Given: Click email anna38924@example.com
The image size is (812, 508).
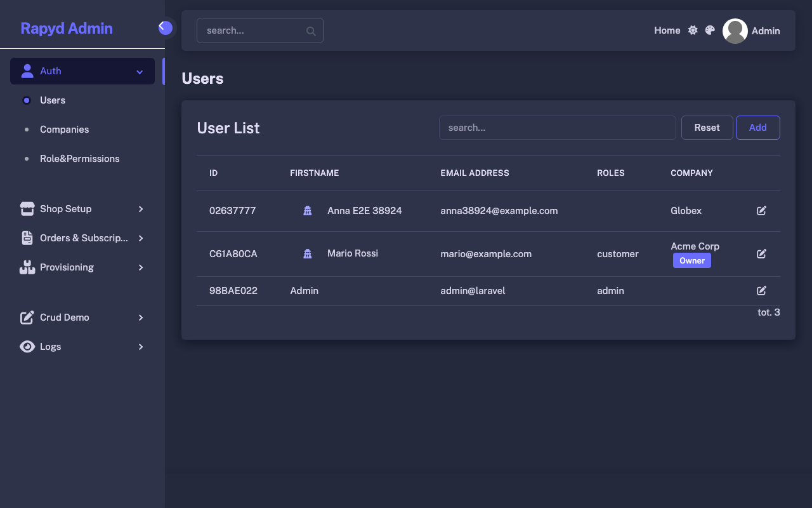Looking at the screenshot, I should coord(499,211).
